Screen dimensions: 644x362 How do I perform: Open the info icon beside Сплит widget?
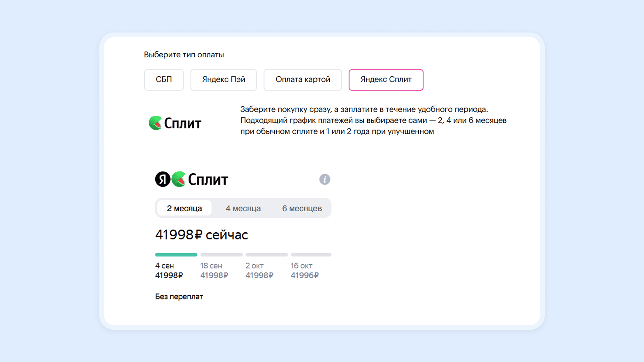pyautogui.click(x=324, y=179)
